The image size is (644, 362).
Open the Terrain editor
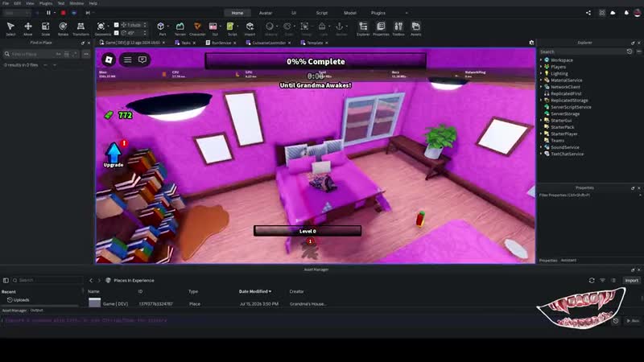coord(180,27)
